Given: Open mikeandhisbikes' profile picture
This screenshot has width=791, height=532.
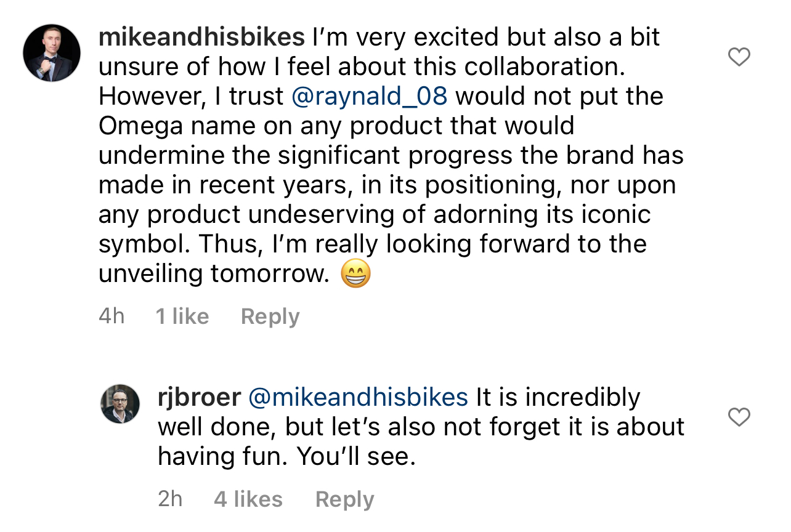Looking at the screenshot, I should pyautogui.click(x=52, y=53).
